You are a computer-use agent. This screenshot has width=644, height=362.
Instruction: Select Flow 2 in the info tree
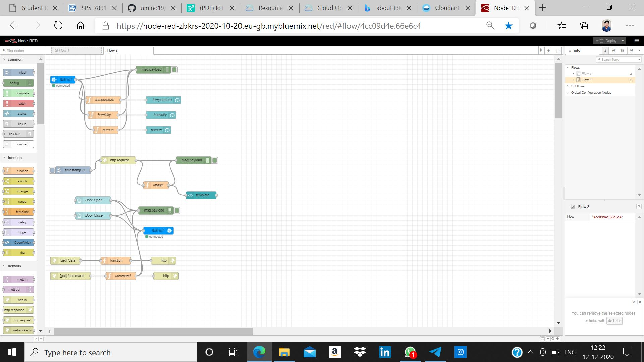(586, 80)
